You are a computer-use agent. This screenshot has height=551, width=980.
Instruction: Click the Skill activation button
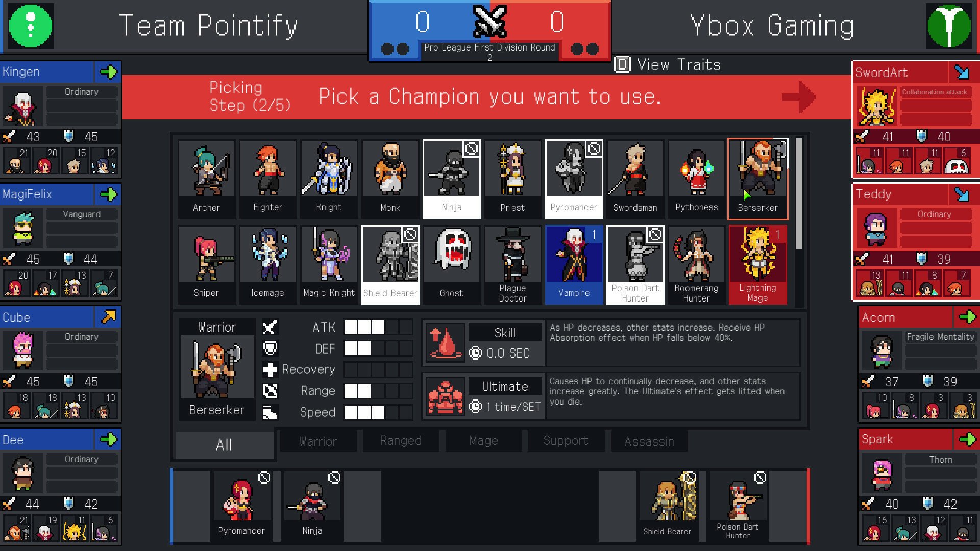point(444,340)
